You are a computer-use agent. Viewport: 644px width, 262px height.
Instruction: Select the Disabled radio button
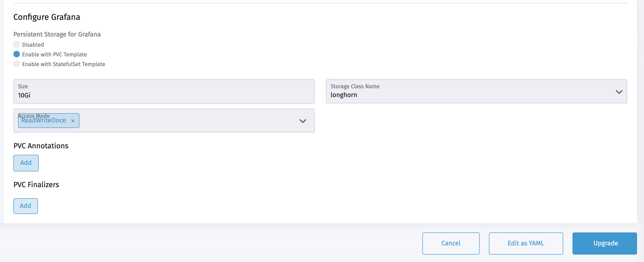point(16,44)
